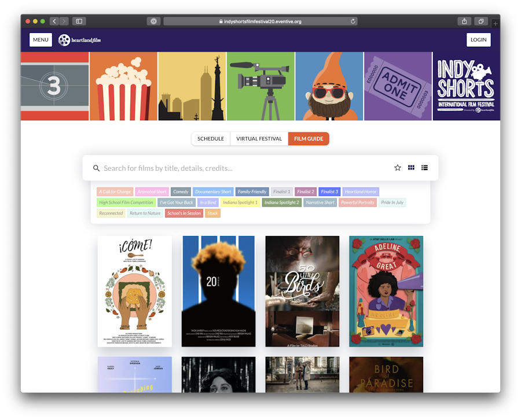Open the browser sidebar panel icon
Image resolution: width=521 pixels, height=420 pixels.
click(x=79, y=21)
